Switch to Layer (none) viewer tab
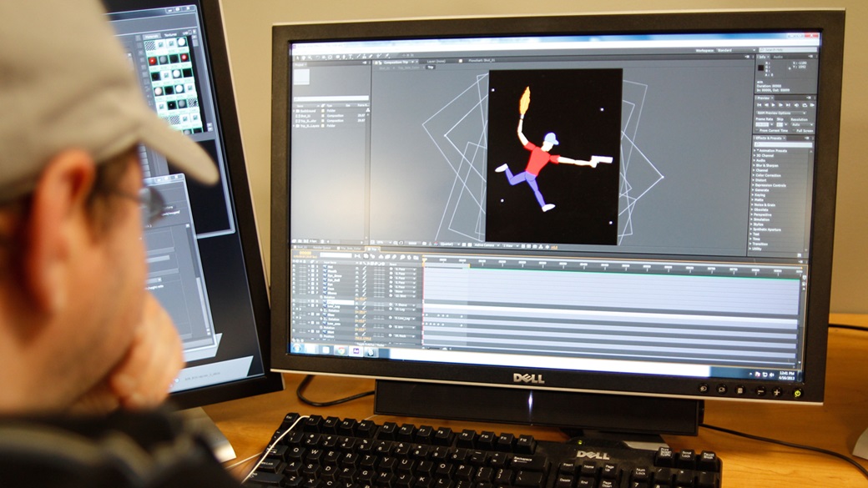This screenshot has width=868, height=488. point(437,62)
